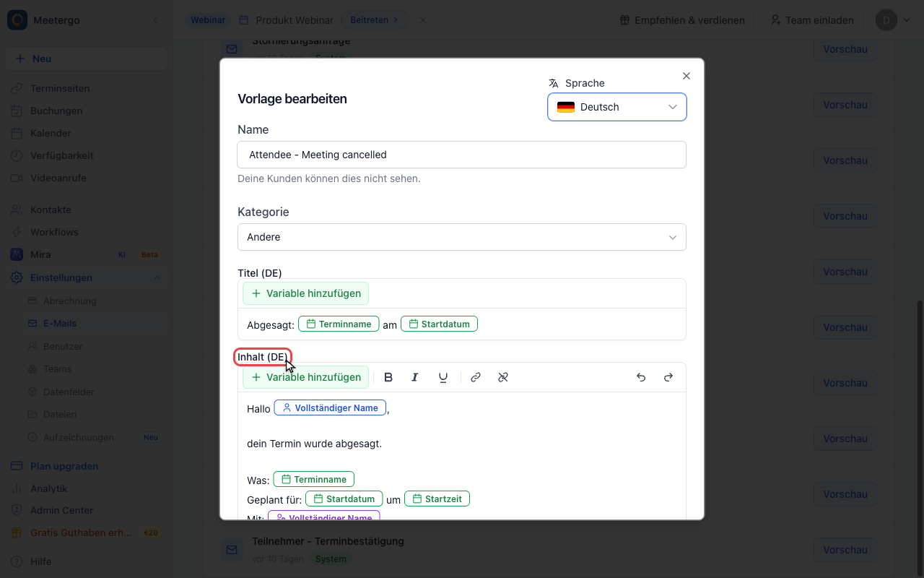
Task: Collapse the Einstellungen section
Action: point(157,277)
